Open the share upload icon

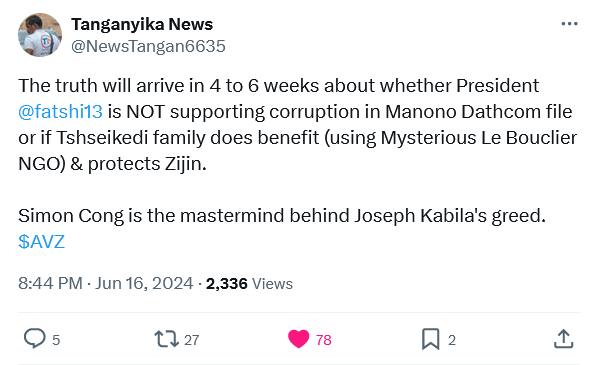pos(563,339)
